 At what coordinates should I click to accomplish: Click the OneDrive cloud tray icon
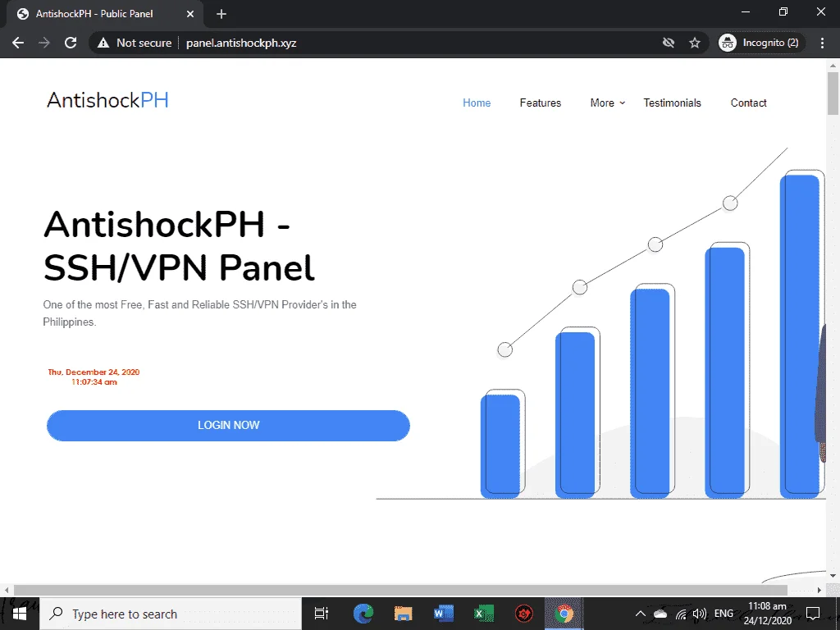click(660, 614)
